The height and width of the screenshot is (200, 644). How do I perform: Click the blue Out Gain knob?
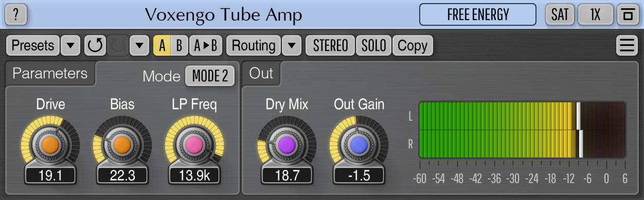(x=359, y=145)
